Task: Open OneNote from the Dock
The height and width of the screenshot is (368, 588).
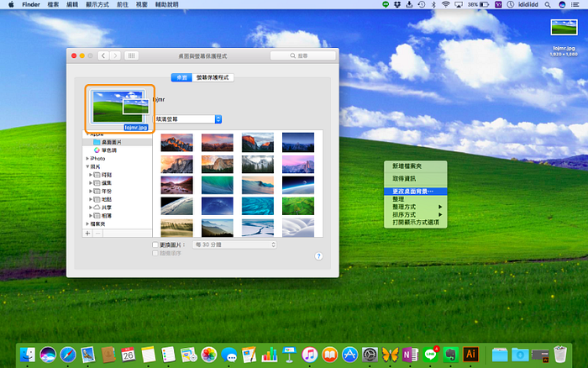Action: [x=410, y=355]
